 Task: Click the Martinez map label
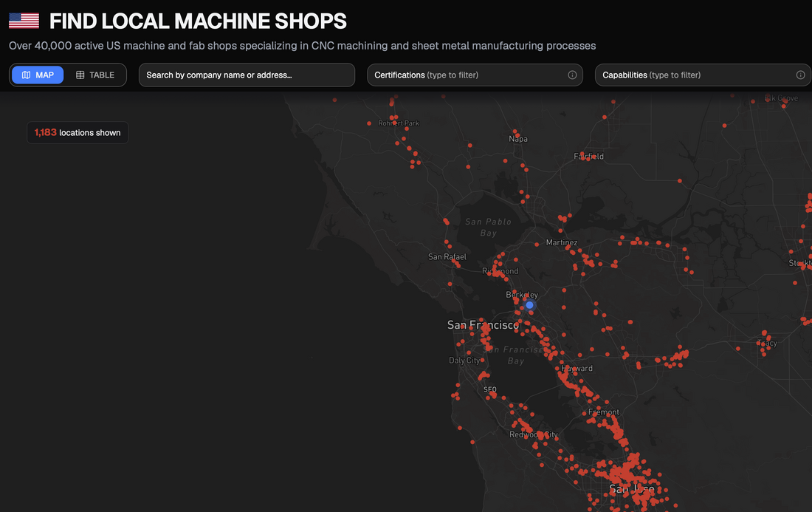click(x=561, y=242)
